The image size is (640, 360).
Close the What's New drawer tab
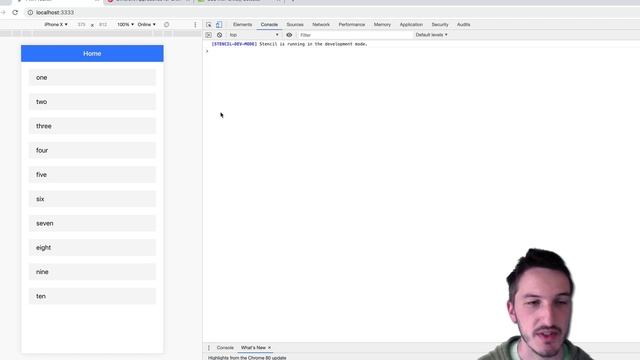[269, 348]
